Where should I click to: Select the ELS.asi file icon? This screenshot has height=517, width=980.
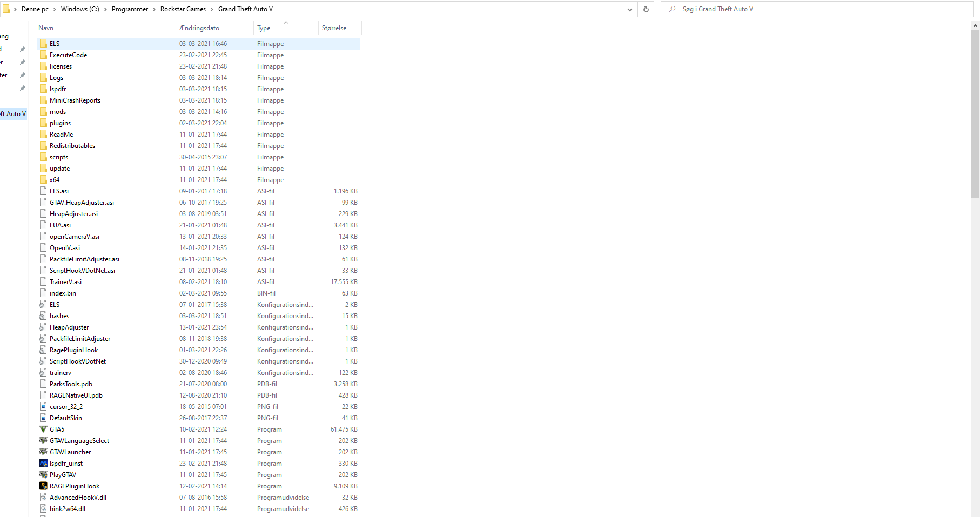[43, 191]
